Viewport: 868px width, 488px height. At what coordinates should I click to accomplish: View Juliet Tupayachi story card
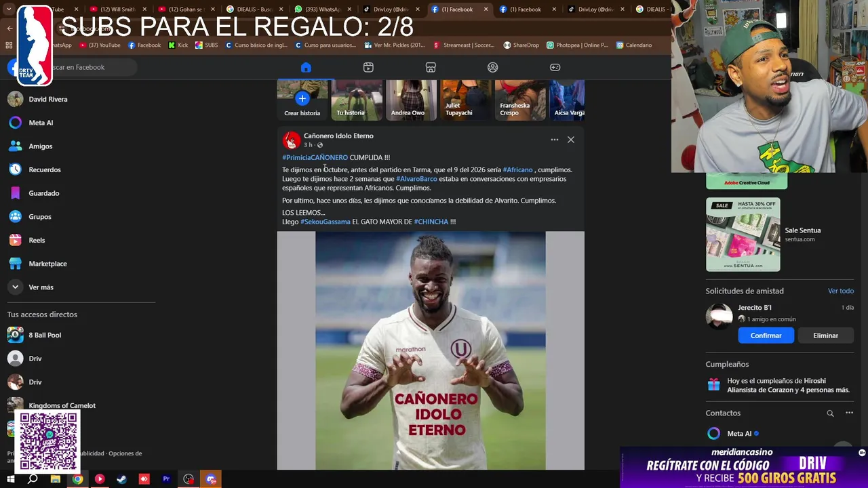(x=466, y=100)
